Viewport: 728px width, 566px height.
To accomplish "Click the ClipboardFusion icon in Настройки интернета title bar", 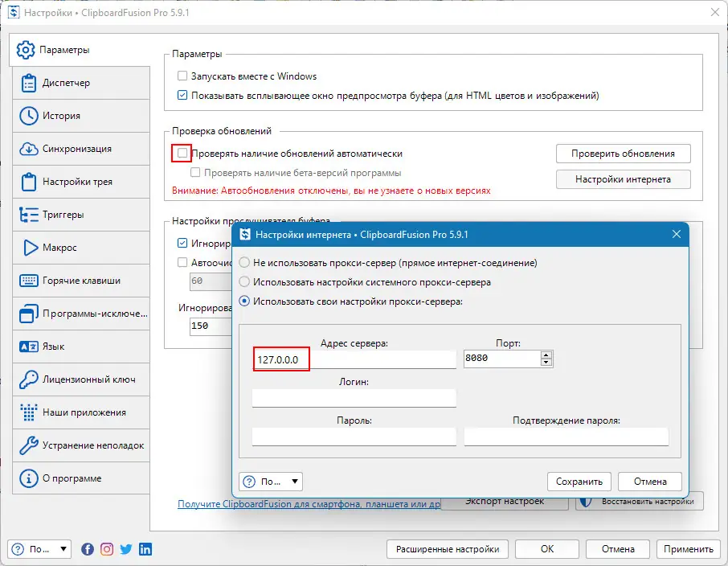I will [245, 234].
